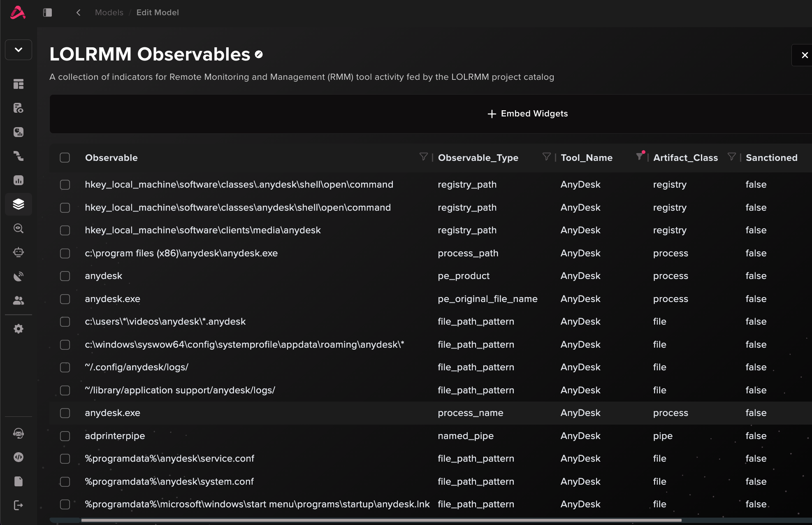This screenshot has height=525, width=812.
Task: Open the satellite dish icon in sidebar
Action: pos(19,276)
